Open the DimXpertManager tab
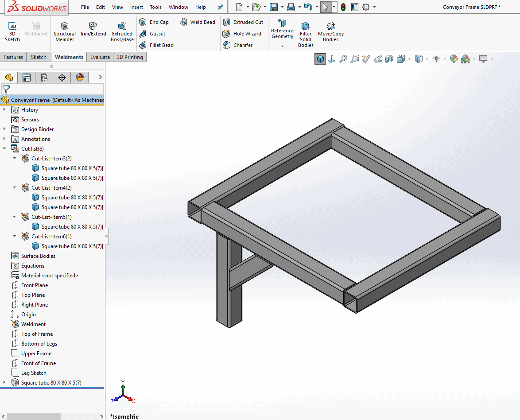The width and height of the screenshot is (520, 420). click(x=62, y=78)
